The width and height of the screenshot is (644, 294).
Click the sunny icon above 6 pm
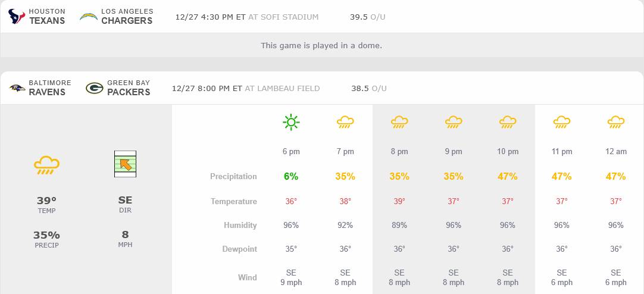(x=291, y=123)
